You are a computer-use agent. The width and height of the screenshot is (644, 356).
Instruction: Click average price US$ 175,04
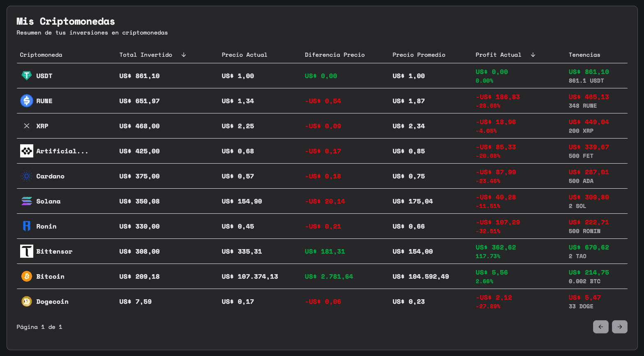click(x=413, y=201)
